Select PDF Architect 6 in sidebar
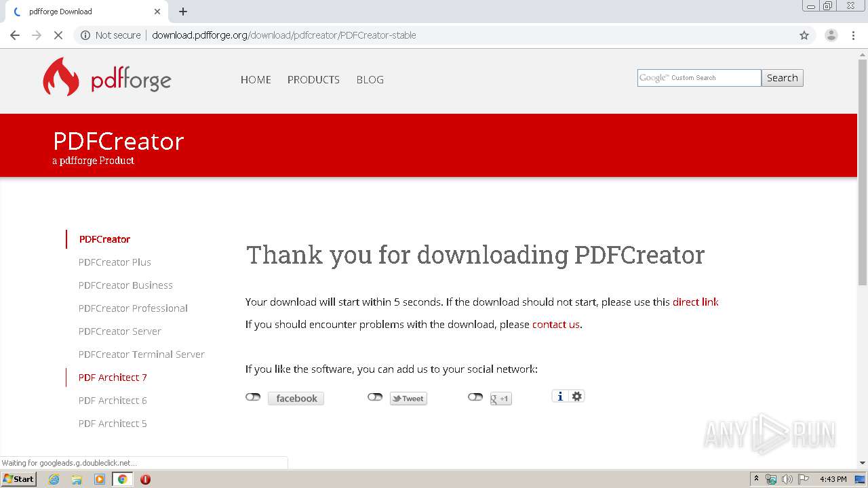Image resolution: width=868 pixels, height=488 pixels. click(113, 401)
